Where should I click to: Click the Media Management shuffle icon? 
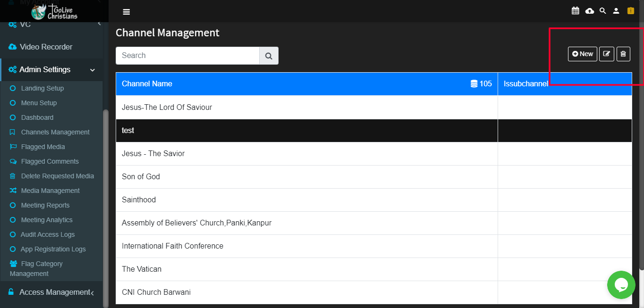tap(13, 191)
